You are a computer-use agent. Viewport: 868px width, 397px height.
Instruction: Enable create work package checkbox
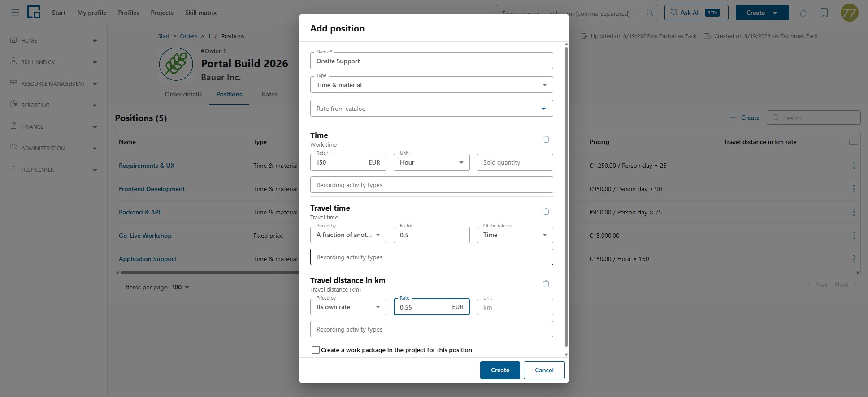click(x=316, y=350)
